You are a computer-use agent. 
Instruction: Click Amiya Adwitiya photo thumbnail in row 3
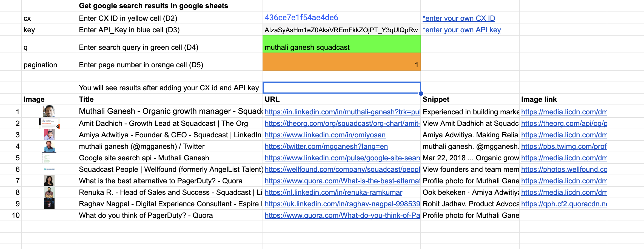click(x=49, y=135)
